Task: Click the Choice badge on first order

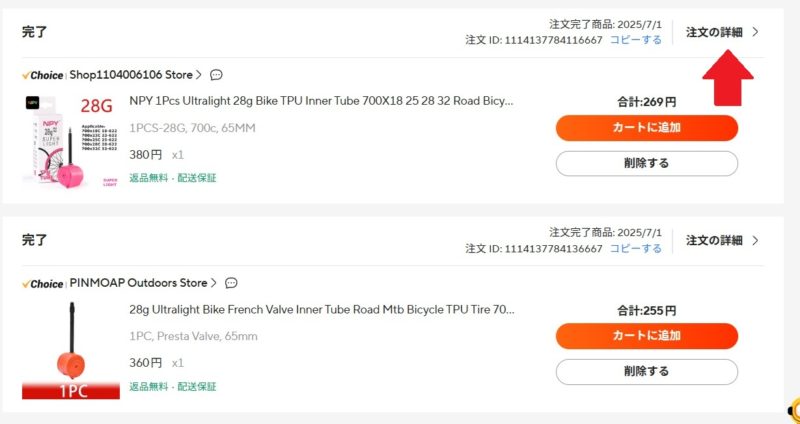Action: tap(42, 75)
